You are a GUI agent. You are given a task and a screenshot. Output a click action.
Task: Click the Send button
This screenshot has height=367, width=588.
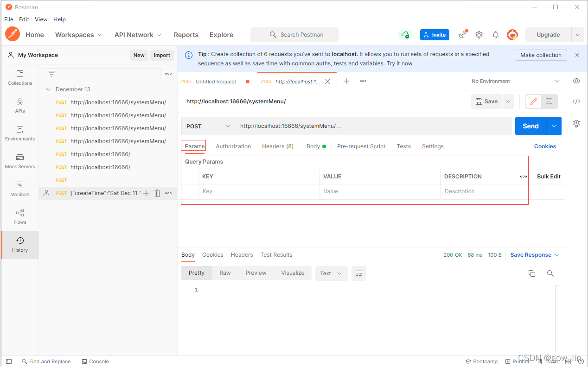[x=531, y=126]
